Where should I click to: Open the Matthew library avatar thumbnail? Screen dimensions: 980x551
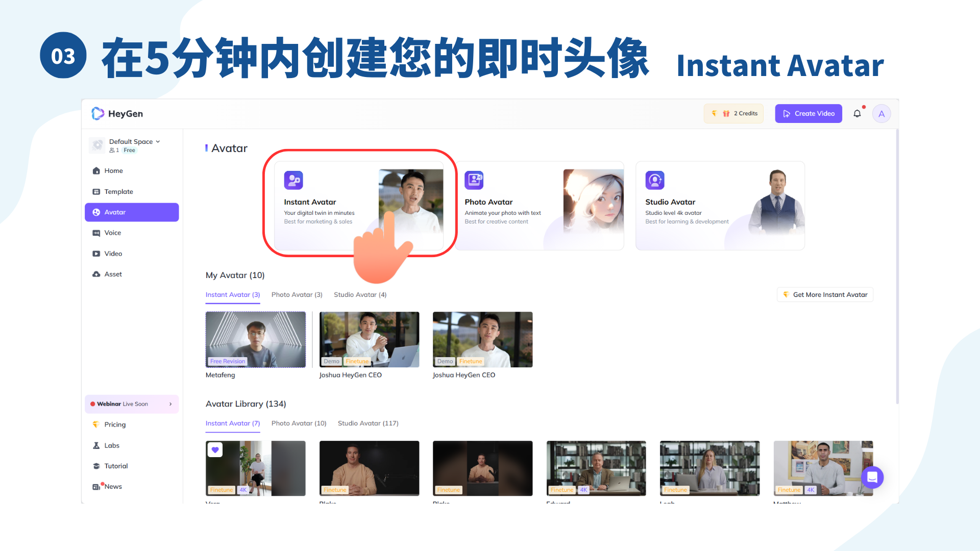[823, 468]
